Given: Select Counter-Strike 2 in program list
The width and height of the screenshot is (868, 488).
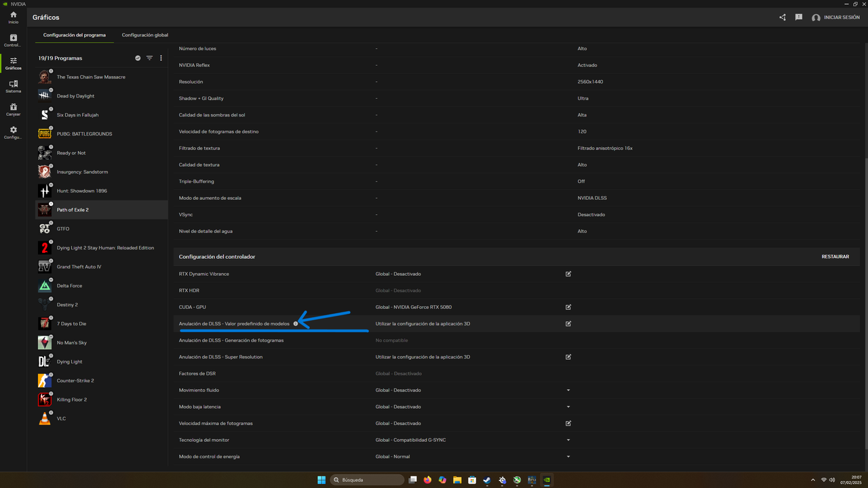Looking at the screenshot, I should click(x=102, y=381).
